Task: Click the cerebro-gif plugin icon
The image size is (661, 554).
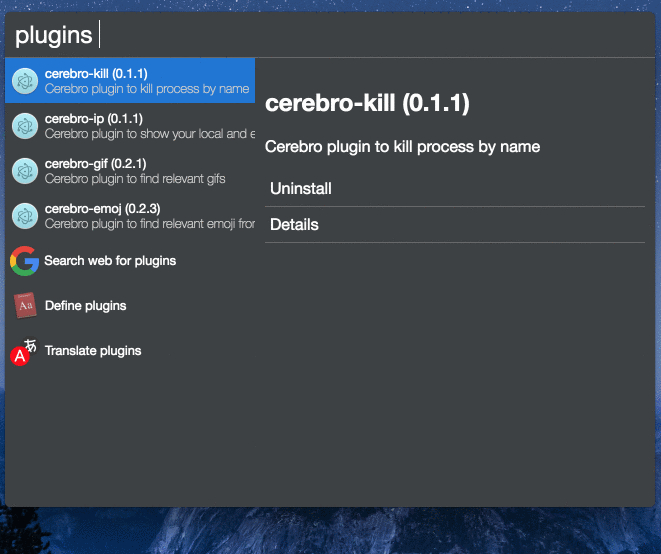Action: point(25,171)
